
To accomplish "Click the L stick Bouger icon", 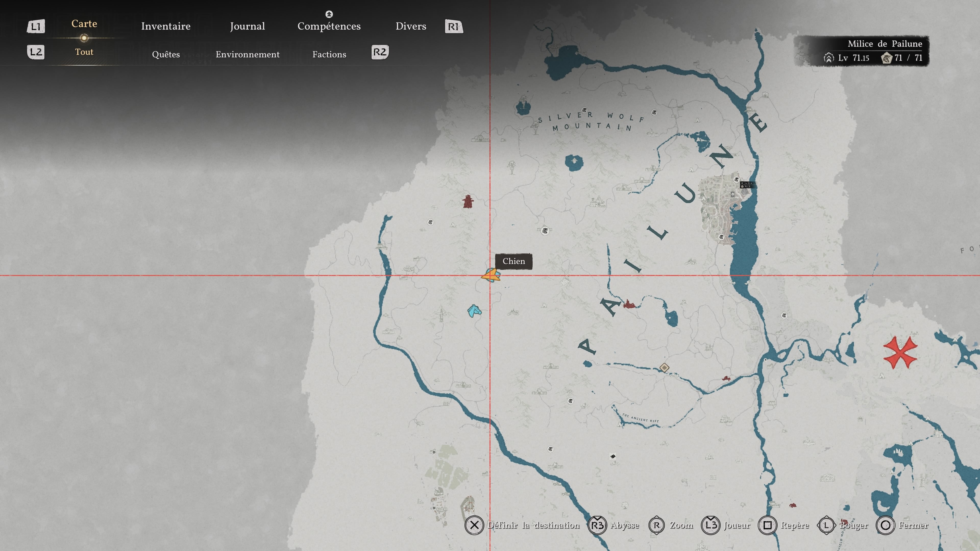I will (826, 525).
